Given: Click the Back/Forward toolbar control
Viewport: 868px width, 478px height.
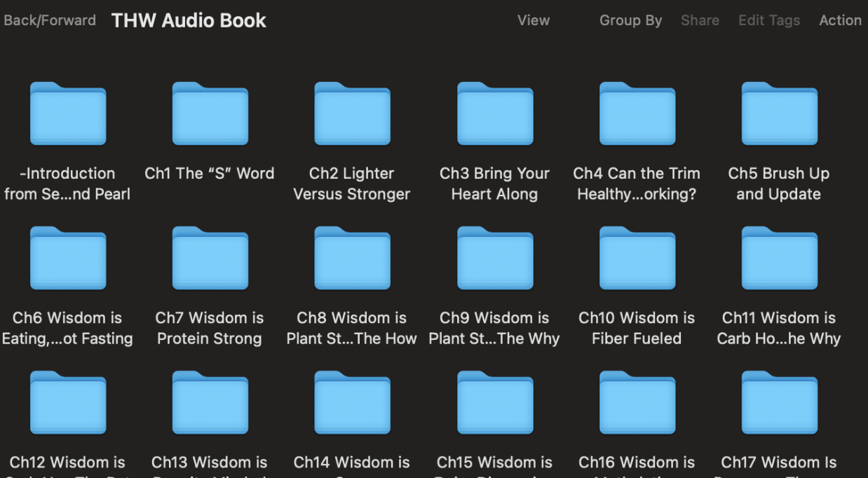Looking at the screenshot, I should pos(50,20).
